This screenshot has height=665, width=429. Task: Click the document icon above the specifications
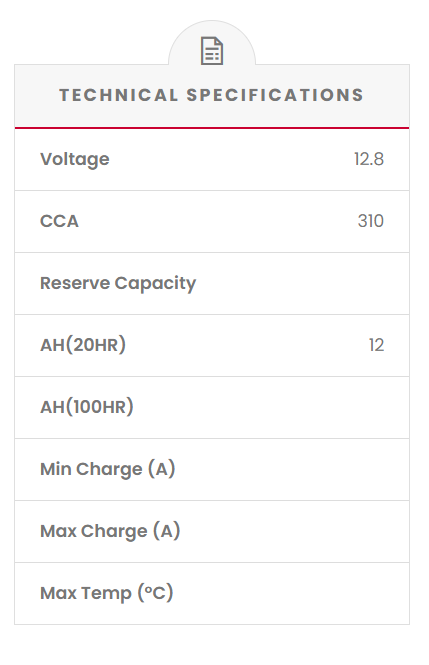(x=212, y=51)
